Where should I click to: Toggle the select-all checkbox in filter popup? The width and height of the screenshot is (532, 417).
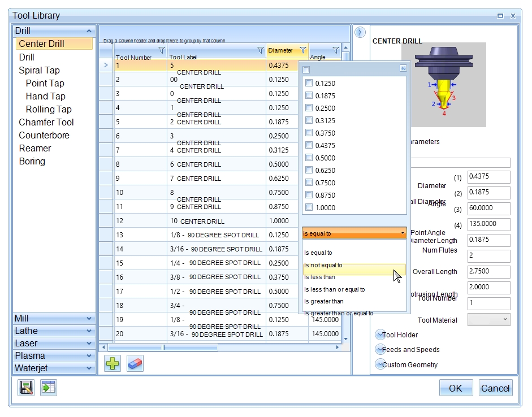pyautogui.click(x=306, y=69)
